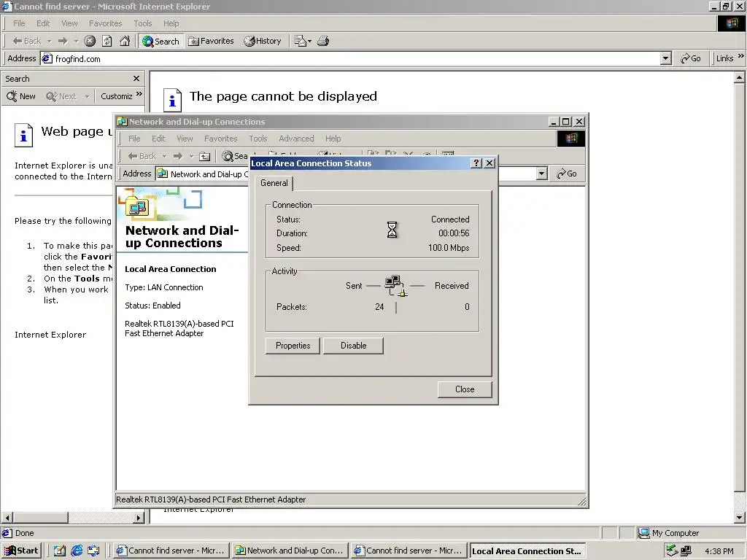Expand Search pane toolbar overflow chevron
The image size is (747, 560).
tap(139, 94)
